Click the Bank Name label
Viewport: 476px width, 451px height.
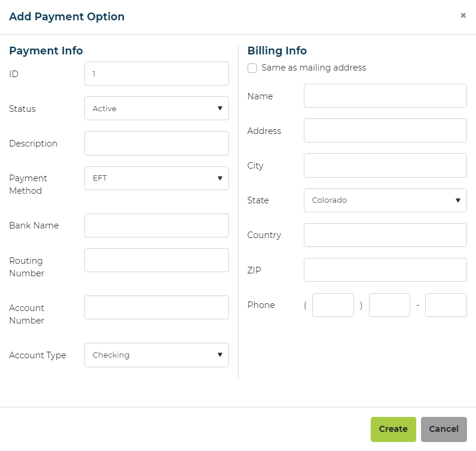tap(34, 225)
